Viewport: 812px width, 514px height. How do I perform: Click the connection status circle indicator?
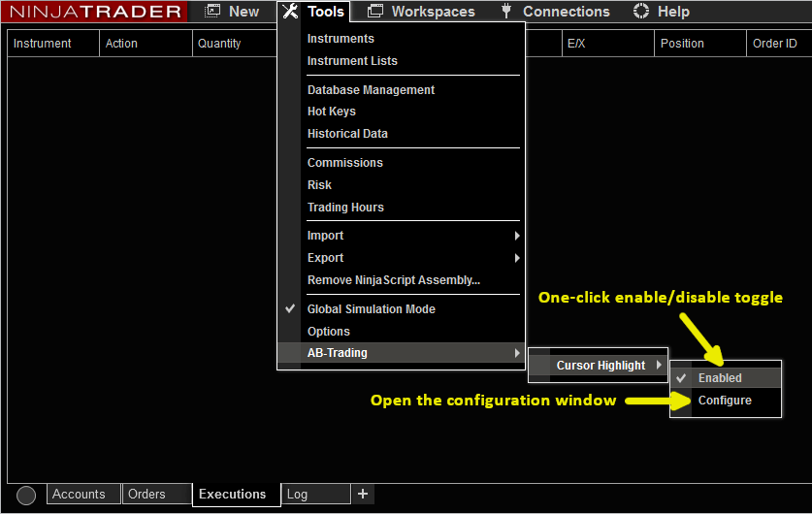pos(26,495)
